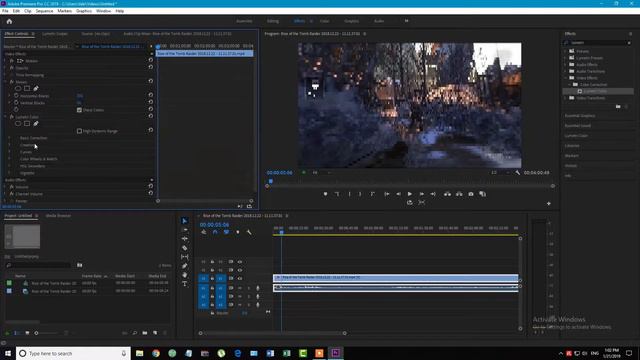The image size is (640, 360).
Task: Toggle the Horizontal Blocks animation stopwatch
Action: point(16,96)
